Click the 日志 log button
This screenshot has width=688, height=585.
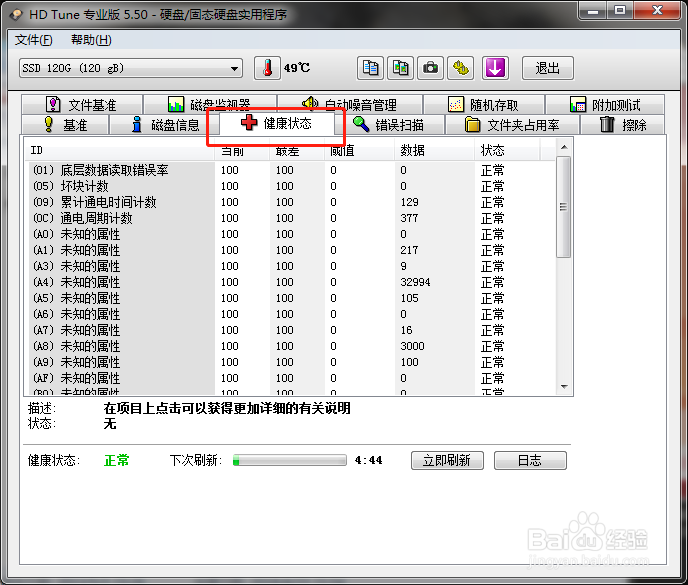(530, 460)
